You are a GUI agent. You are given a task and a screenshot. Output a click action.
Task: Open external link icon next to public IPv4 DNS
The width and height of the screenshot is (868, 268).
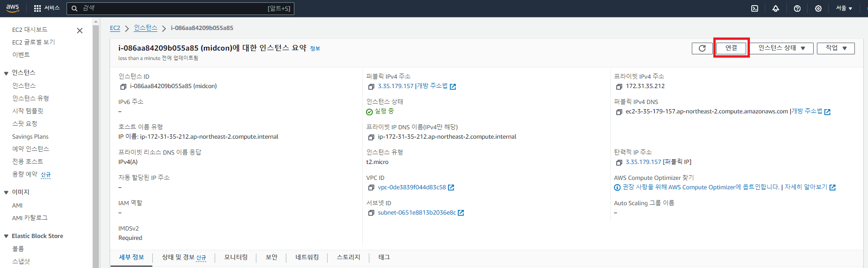pos(827,112)
